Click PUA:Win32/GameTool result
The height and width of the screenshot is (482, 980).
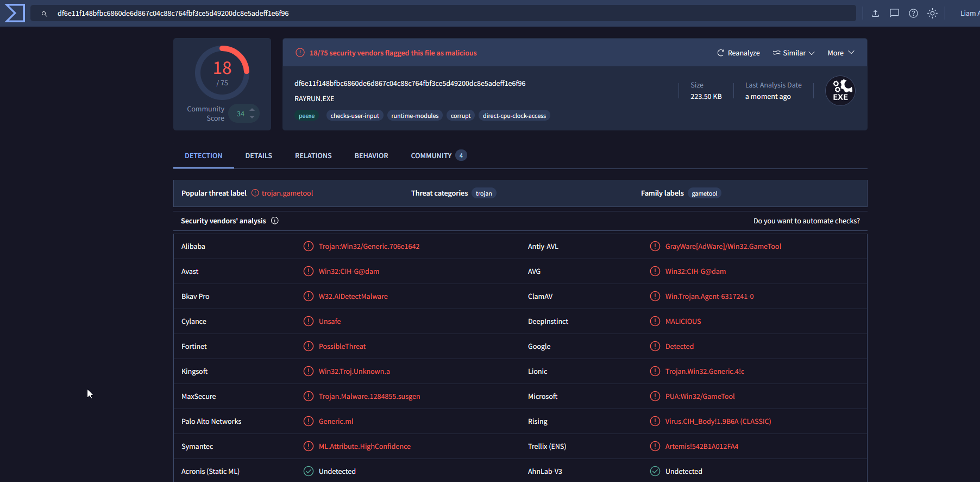tap(700, 396)
